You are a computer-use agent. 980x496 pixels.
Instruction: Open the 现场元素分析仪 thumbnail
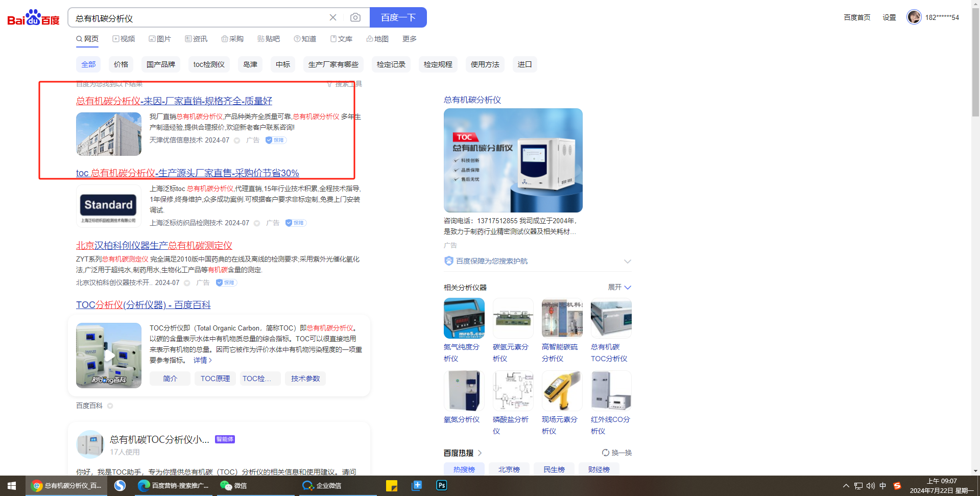point(562,391)
